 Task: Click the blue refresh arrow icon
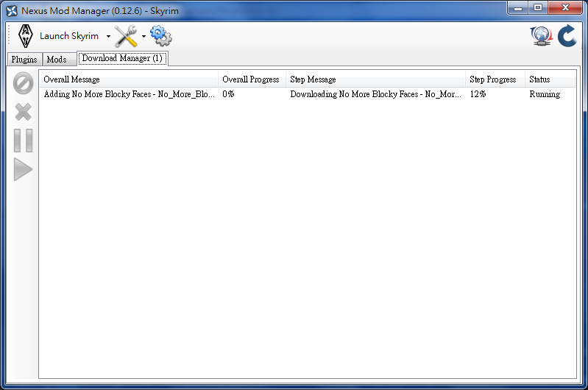567,36
